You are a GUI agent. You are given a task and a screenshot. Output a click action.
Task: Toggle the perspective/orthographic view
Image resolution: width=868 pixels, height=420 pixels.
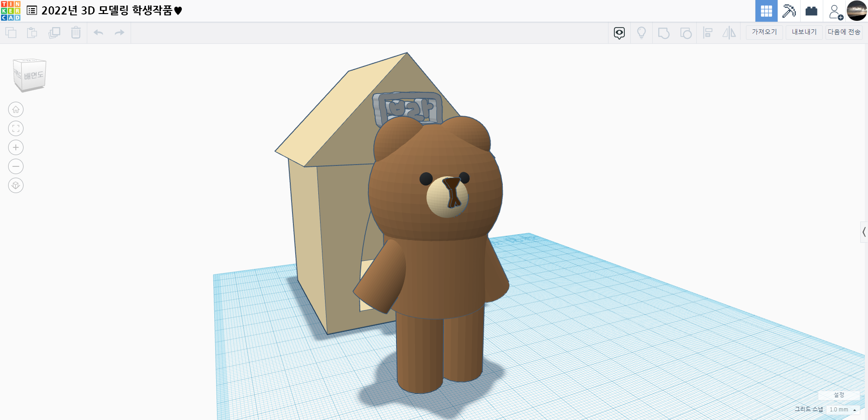pos(16,185)
